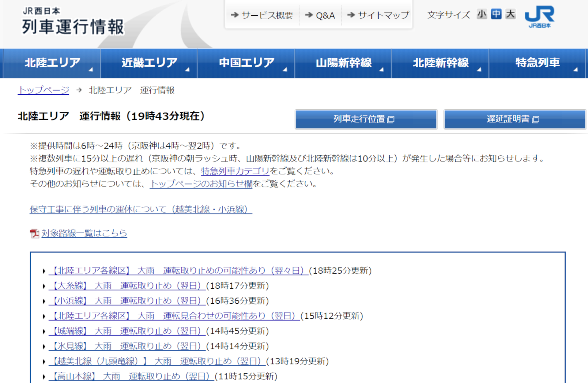Click dropdown arrow on 中国エリア tab
Image resolution: width=588 pixels, height=383 pixels.
coord(285,70)
